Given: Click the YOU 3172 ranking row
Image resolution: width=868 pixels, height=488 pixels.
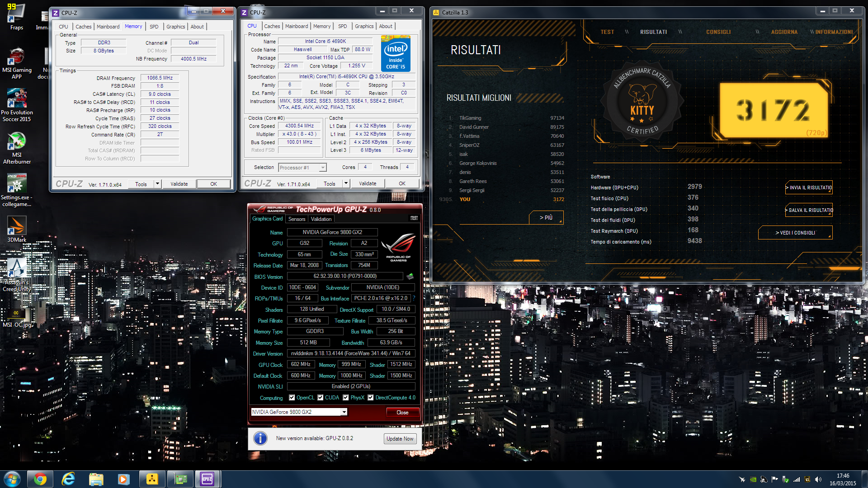Looking at the screenshot, I should pos(502,199).
